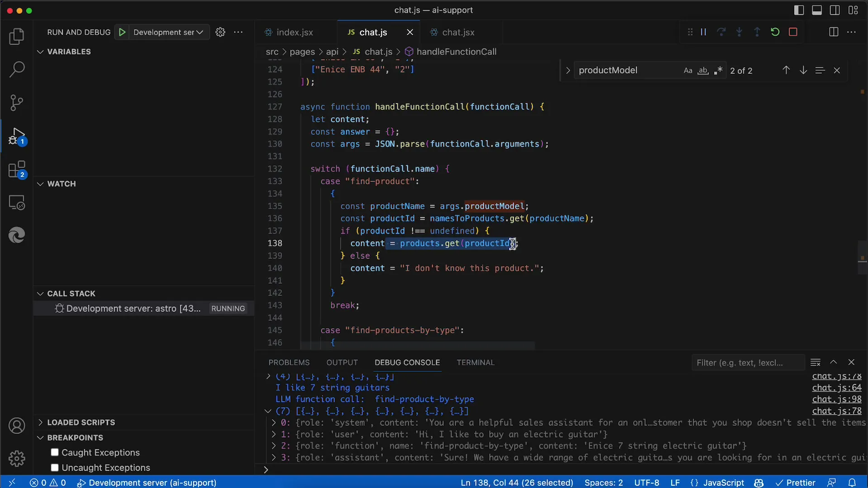Toggle regular expression search in find widget
Viewport: 868px width, 488px height.
[718, 71]
